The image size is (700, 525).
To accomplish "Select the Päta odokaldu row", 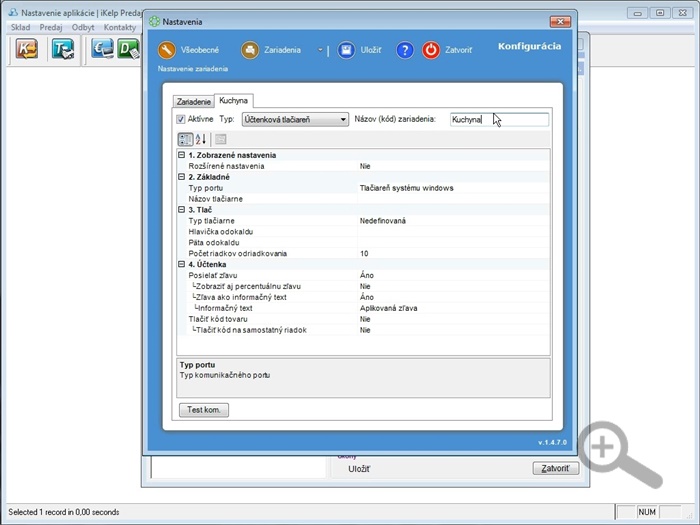I will coord(363,242).
